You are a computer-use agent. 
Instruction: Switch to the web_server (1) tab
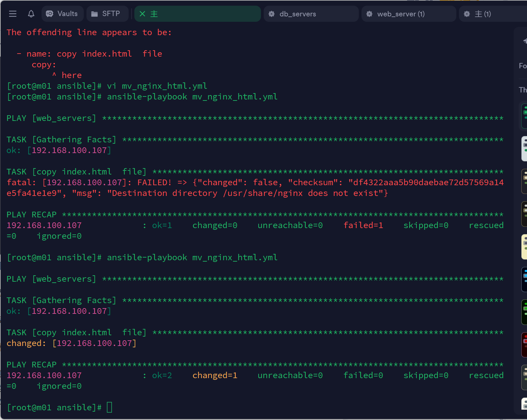click(409, 14)
